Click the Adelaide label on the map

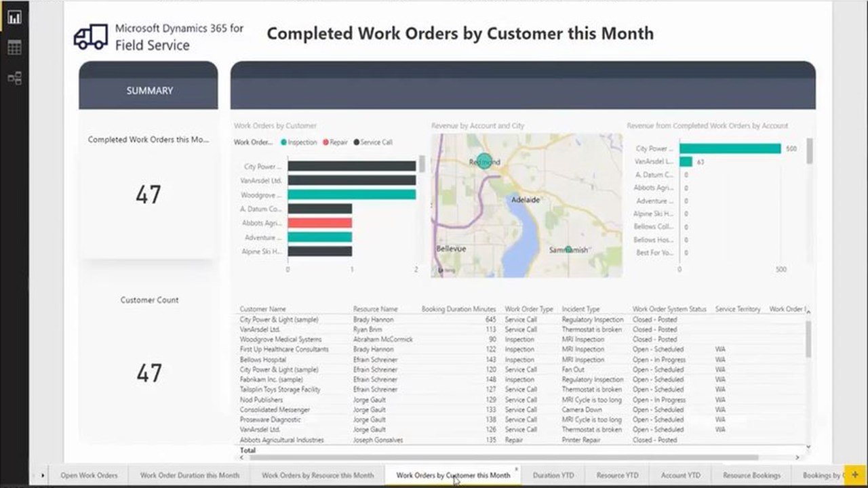click(x=526, y=200)
